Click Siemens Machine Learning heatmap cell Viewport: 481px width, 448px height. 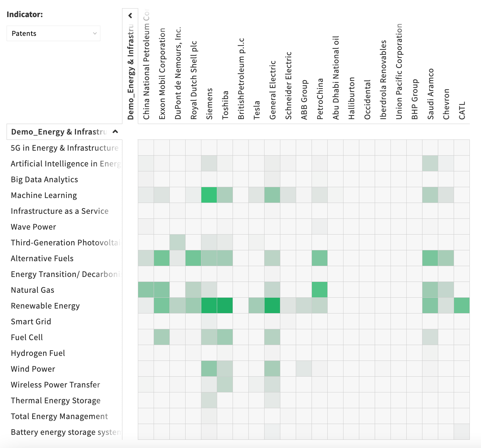[x=209, y=195]
